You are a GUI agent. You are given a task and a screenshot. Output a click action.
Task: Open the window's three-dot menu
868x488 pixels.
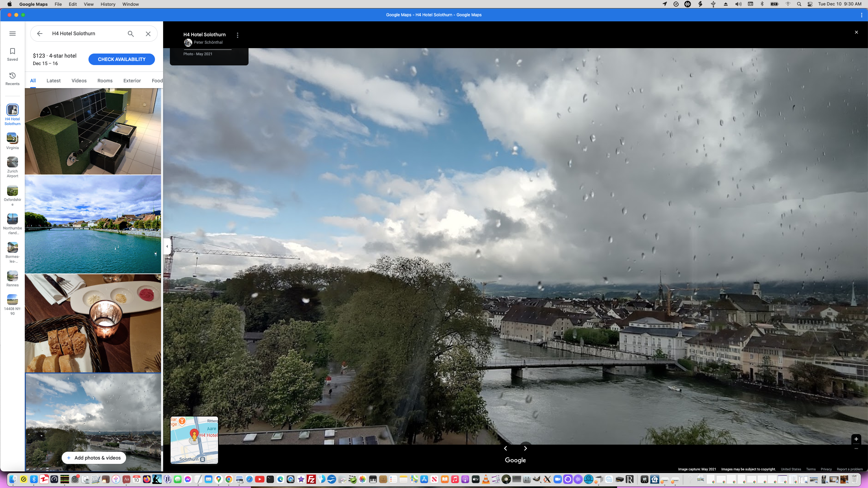point(862,15)
